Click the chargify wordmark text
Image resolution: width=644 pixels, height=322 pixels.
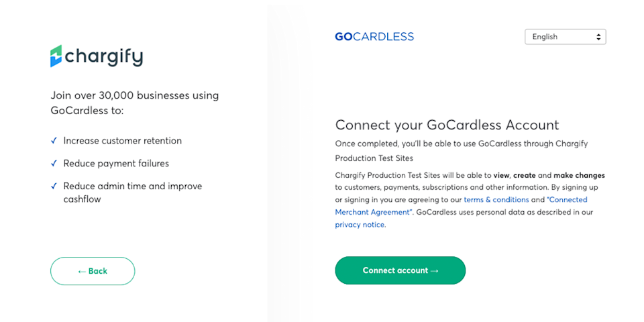click(104, 56)
